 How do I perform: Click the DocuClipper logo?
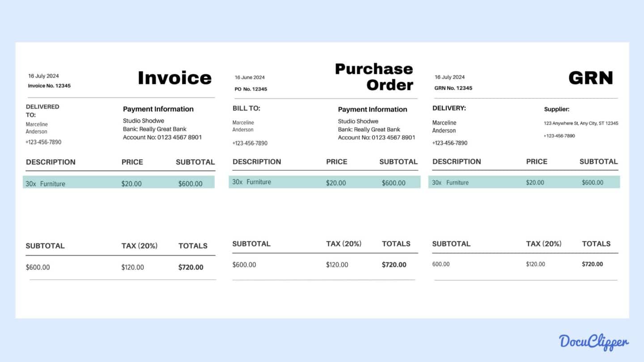click(x=593, y=341)
